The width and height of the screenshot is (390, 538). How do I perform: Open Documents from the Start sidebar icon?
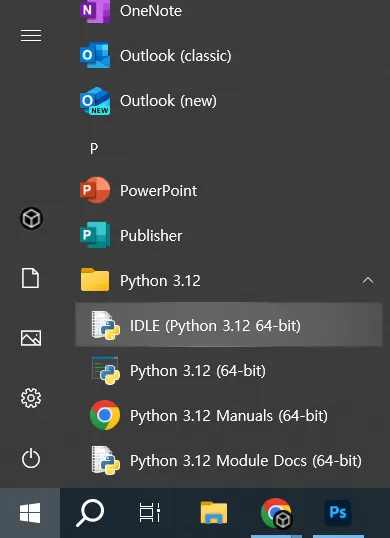(x=31, y=278)
